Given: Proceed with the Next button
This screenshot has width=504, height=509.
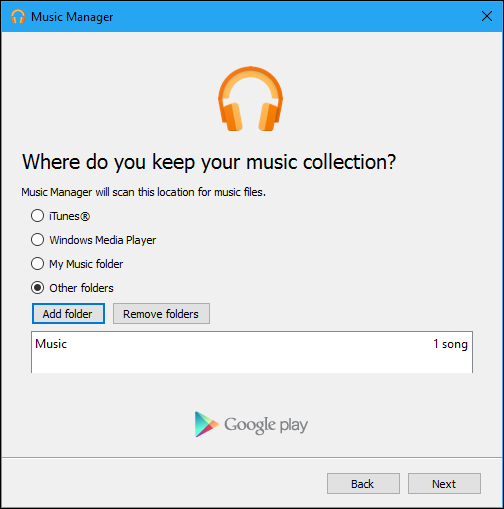Looking at the screenshot, I should (444, 483).
